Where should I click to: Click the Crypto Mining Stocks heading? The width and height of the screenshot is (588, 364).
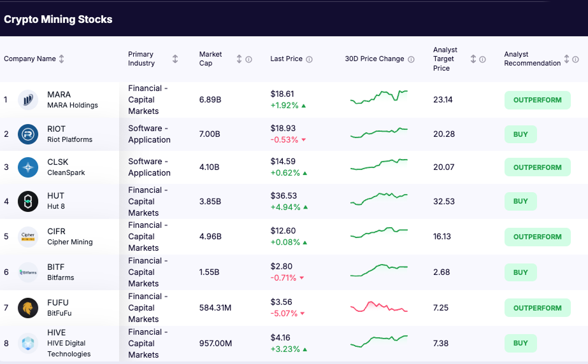point(58,19)
